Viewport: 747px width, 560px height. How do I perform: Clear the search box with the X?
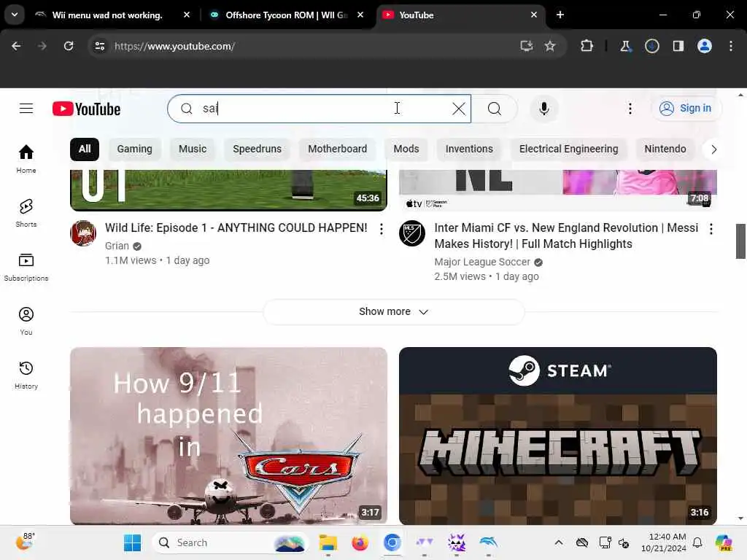(x=459, y=109)
